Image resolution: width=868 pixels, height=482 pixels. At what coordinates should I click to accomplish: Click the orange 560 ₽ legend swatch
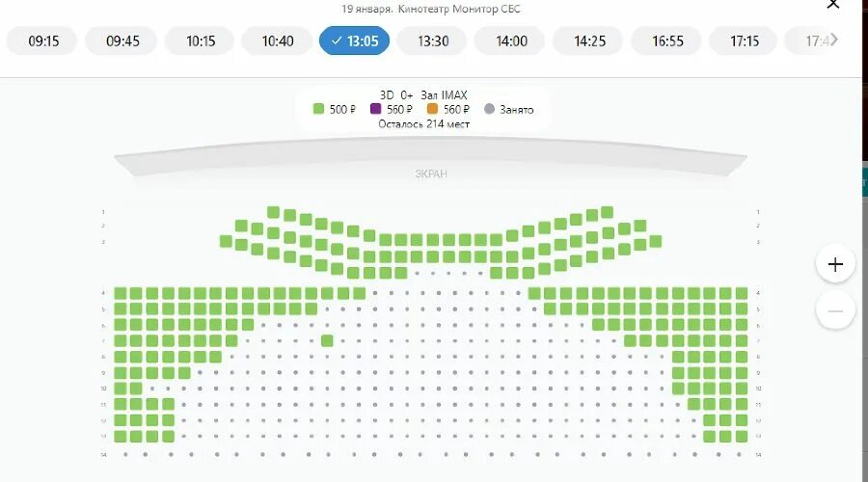(x=432, y=109)
